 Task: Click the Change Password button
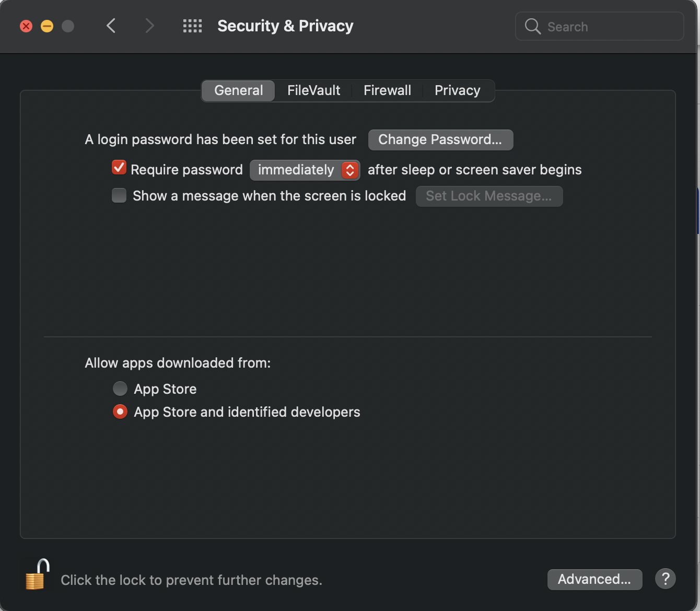click(440, 139)
